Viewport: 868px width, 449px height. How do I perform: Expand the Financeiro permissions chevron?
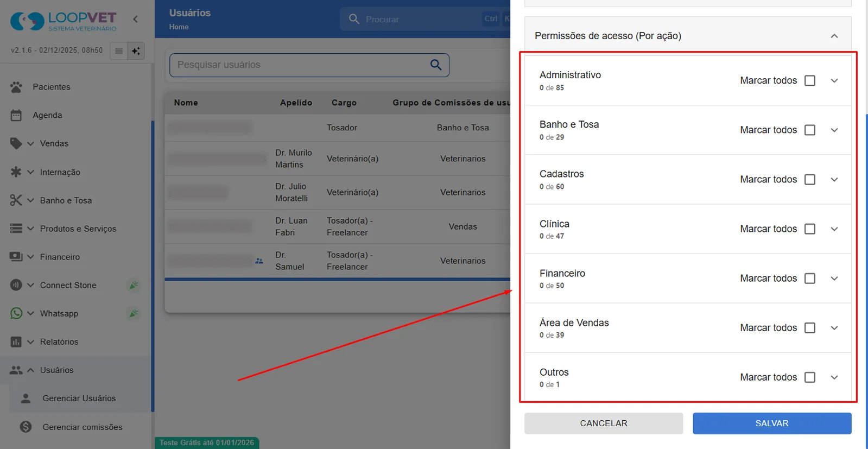[x=834, y=279]
